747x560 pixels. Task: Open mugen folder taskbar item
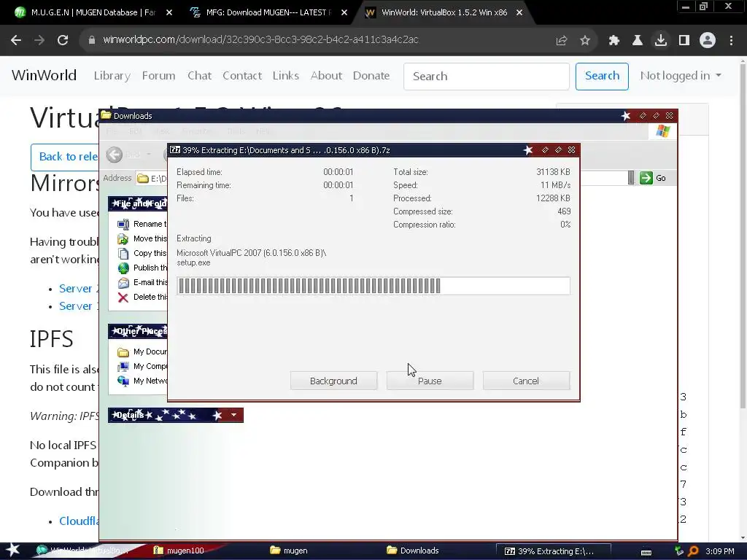(289, 551)
